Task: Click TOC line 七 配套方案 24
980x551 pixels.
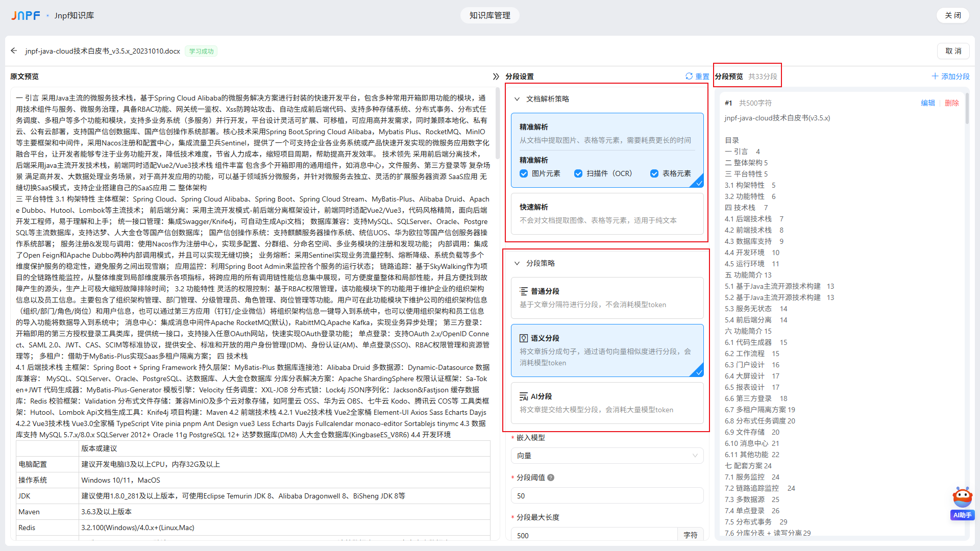Action: coord(748,466)
